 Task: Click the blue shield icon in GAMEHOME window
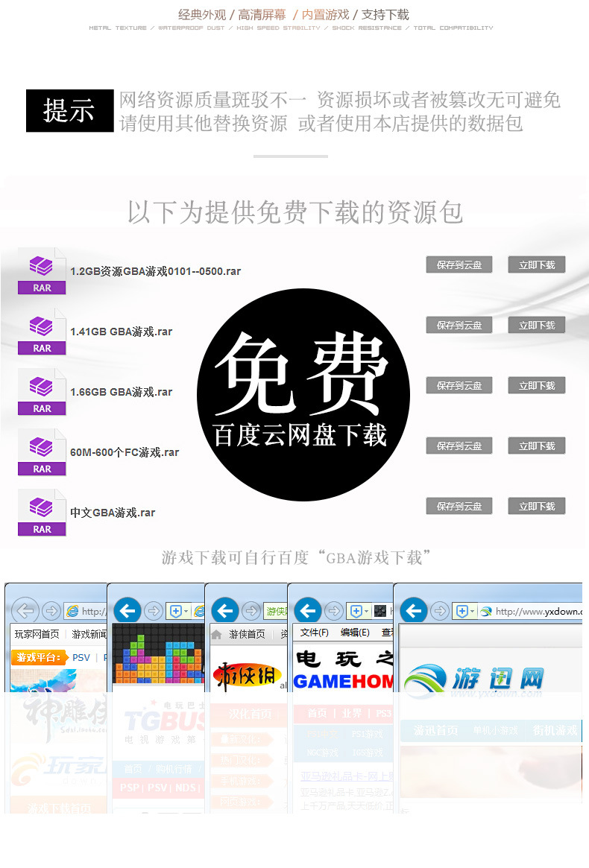356,611
